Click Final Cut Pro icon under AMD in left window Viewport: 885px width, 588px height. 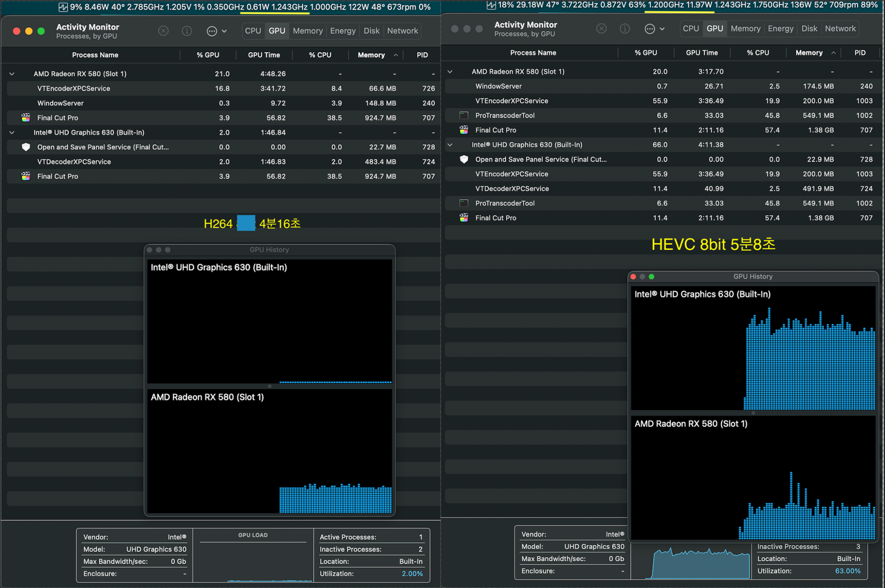25,118
